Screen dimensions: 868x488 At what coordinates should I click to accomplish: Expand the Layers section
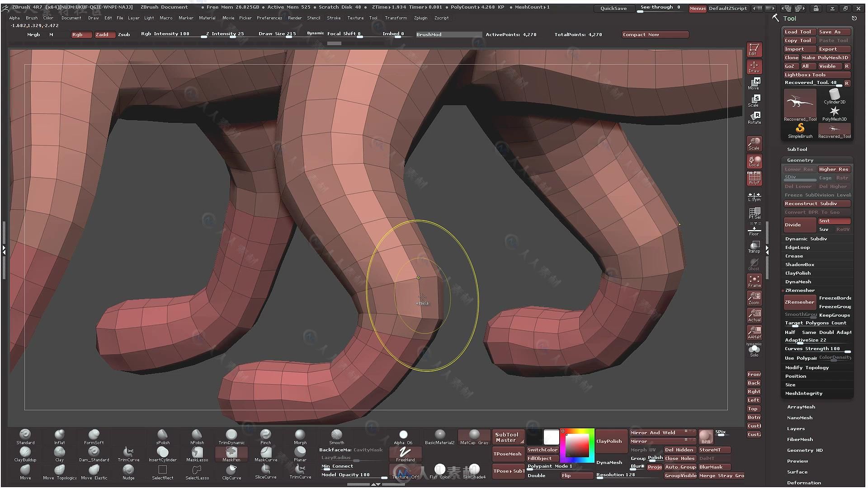[x=796, y=429]
